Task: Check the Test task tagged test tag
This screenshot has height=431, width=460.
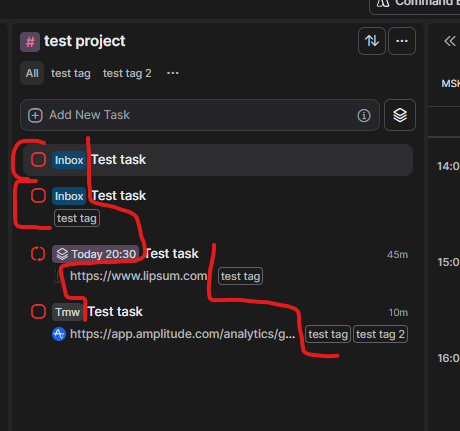Action: coord(38,196)
